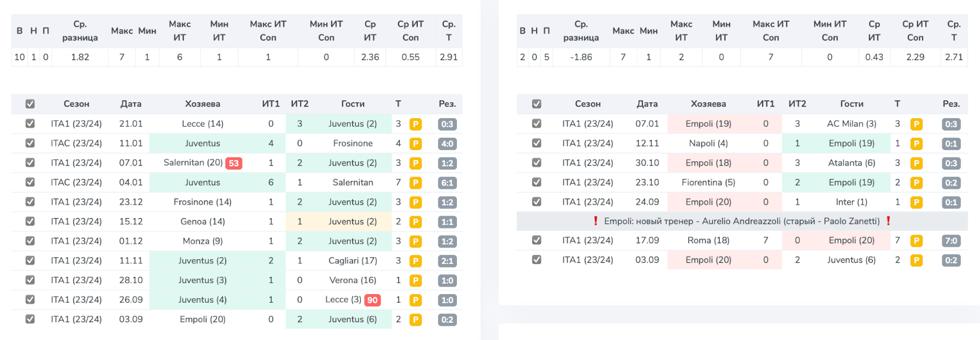Click the 28.10 date cell
Viewport: 980px width, 340px height.
pos(130,280)
